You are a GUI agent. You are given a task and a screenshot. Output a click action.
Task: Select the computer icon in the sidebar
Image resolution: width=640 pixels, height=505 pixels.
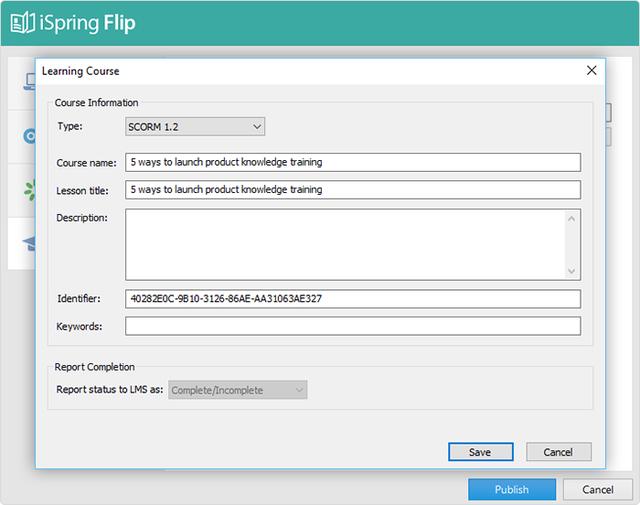coord(30,82)
